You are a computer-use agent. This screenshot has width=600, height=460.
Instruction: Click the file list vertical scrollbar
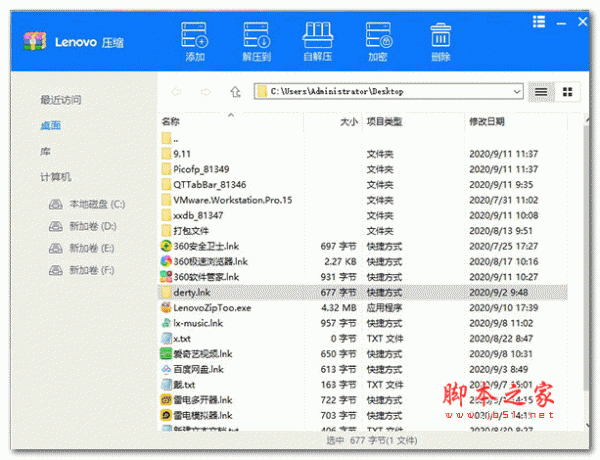coord(587,257)
